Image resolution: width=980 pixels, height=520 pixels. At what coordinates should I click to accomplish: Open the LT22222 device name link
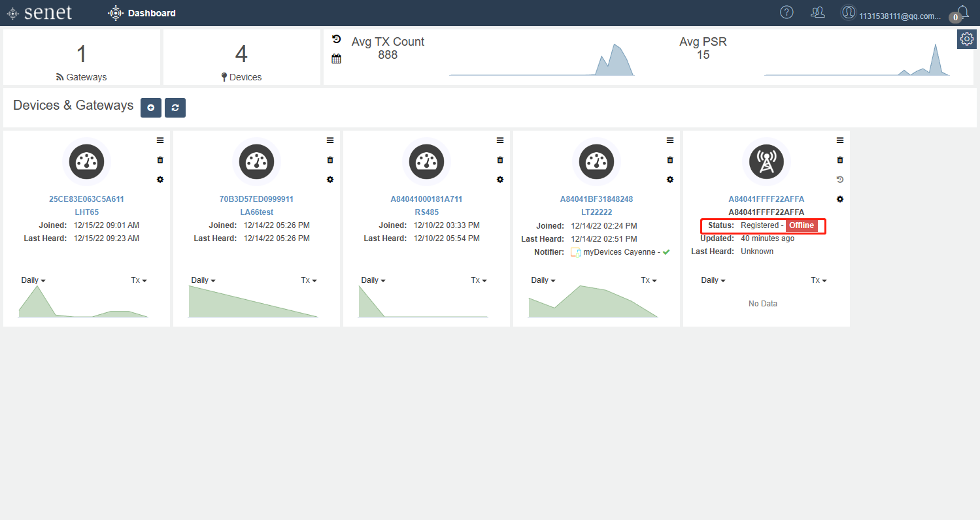click(x=596, y=212)
